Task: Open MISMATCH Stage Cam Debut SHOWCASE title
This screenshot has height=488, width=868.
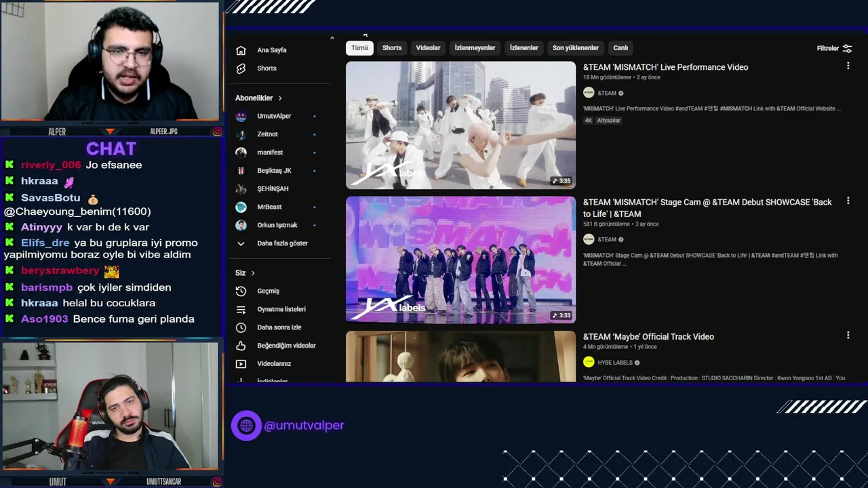Action: (707, 208)
